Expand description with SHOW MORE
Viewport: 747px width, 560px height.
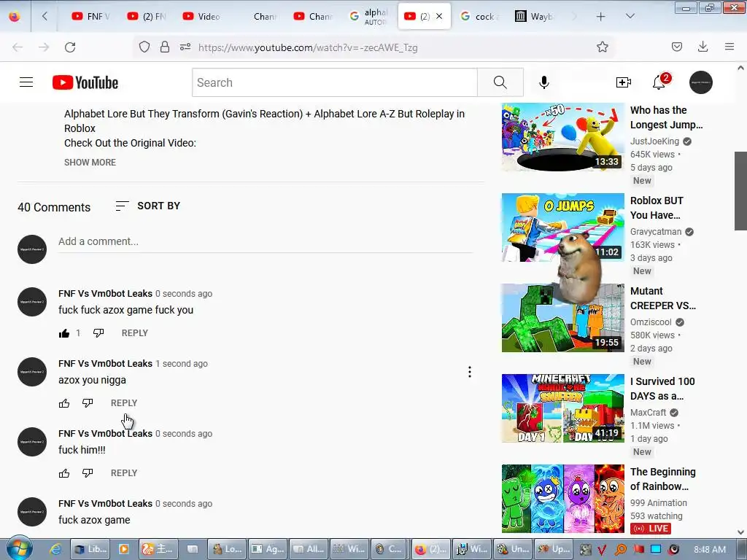pyautogui.click(x=90, y=163)
